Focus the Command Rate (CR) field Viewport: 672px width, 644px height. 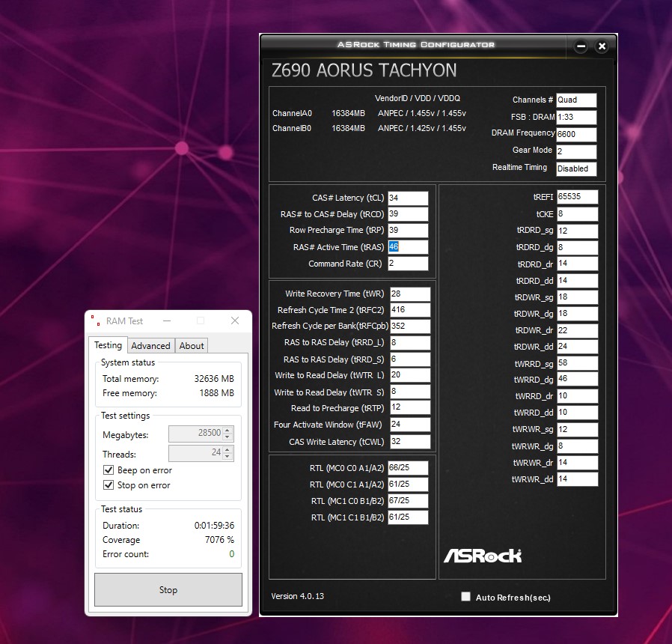(x=407, y=264)
